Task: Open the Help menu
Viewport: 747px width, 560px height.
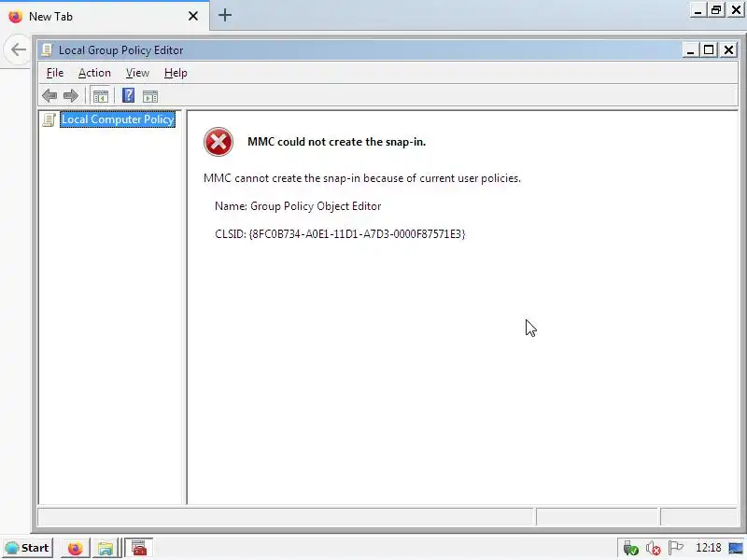Action: [176, 73]
